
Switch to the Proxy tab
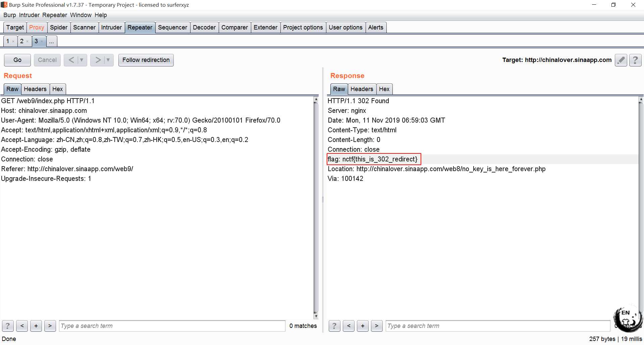coord(37,27)
